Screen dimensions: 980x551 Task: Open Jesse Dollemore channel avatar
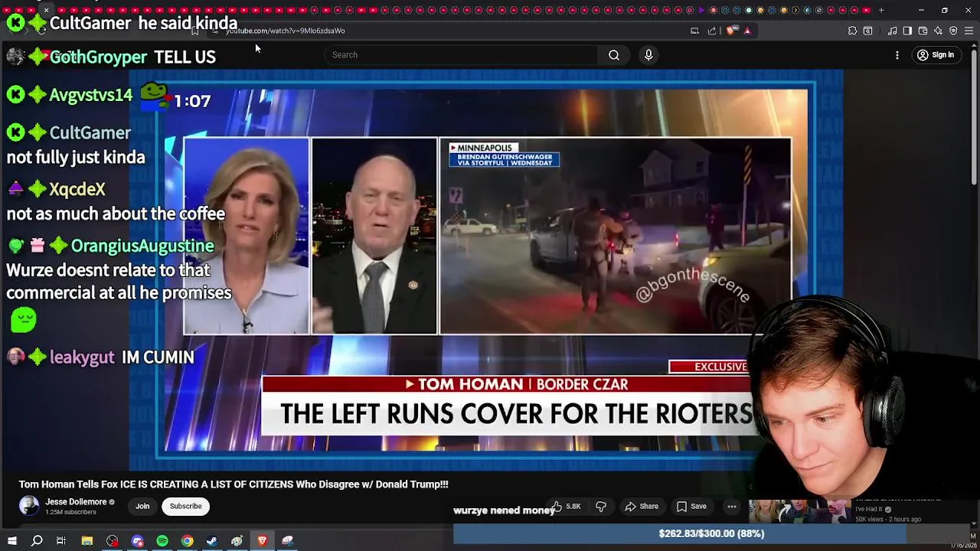(x=29, y=506)
